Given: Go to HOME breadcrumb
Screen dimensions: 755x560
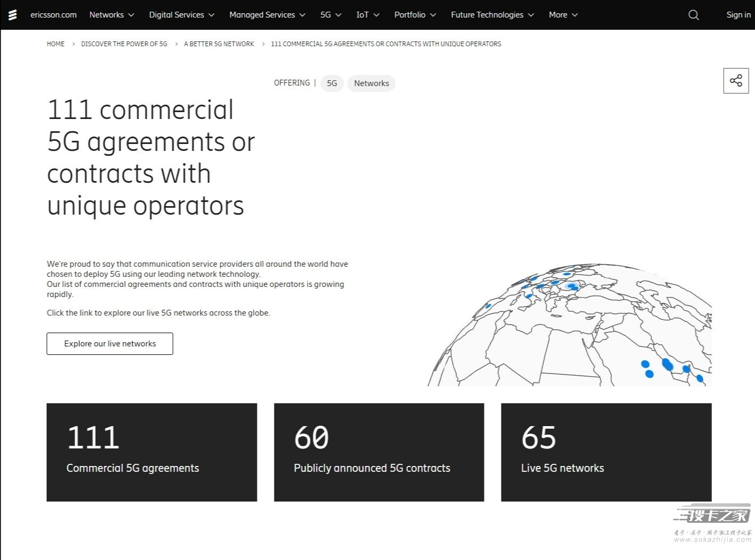Looking at the screenshot, I should 55,44.
